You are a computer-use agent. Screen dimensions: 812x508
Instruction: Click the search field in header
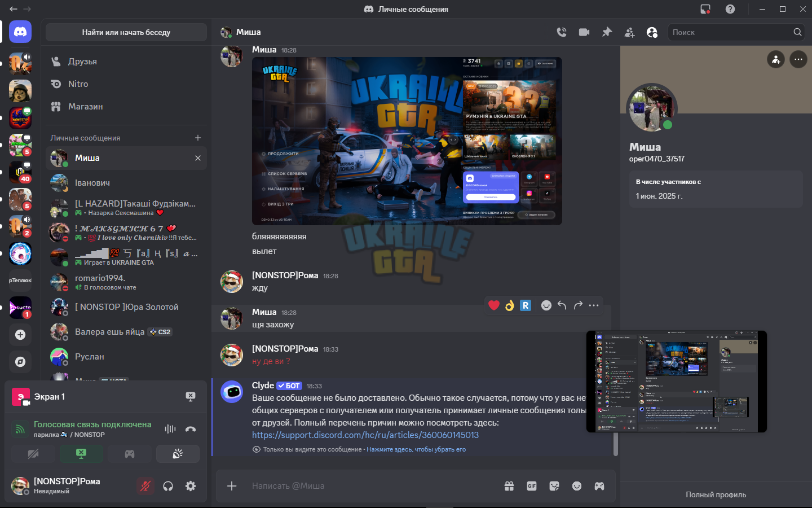tap(736, 32)
